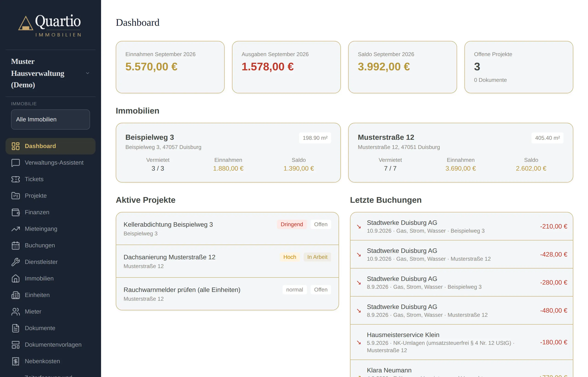The height and width of the screenshot is (377, 588).
Task: Click the Saldo September 2026 card
Action: coord(402,67)
